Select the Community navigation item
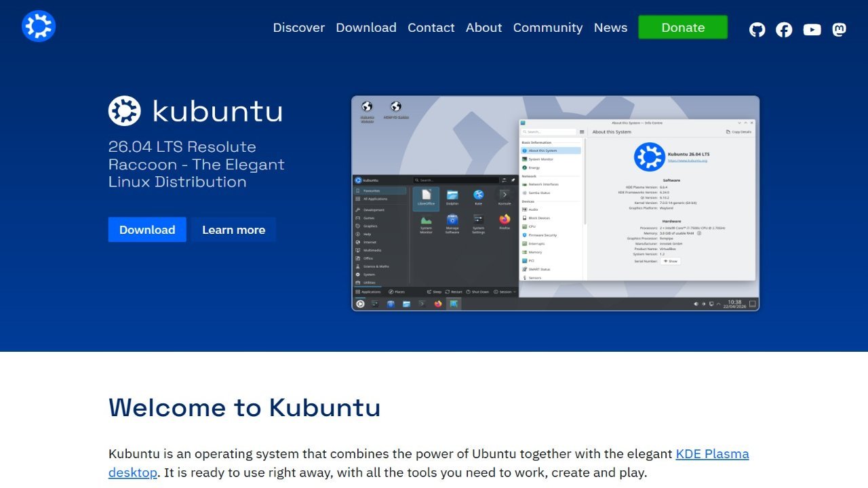This screenshot has width=868, height=488. pyautogui.click(x=548, y=28)
